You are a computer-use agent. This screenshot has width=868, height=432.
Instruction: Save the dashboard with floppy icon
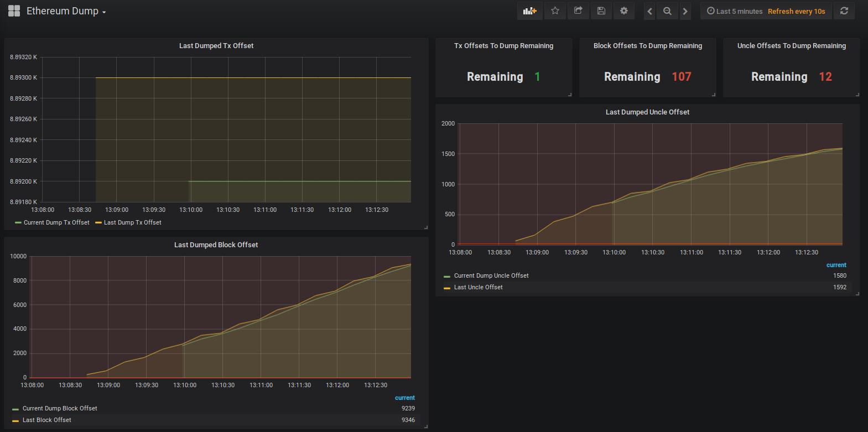(x=601, y=11)
